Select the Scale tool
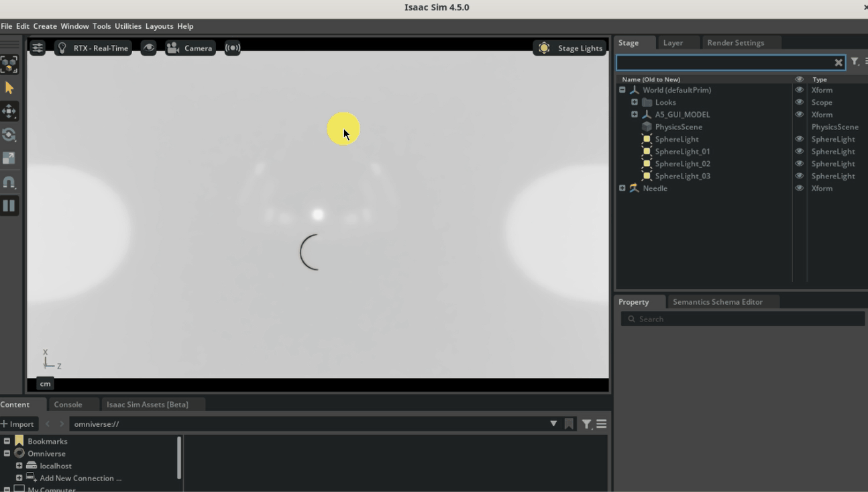Viewport: 868px width, 492px height. 10,158
